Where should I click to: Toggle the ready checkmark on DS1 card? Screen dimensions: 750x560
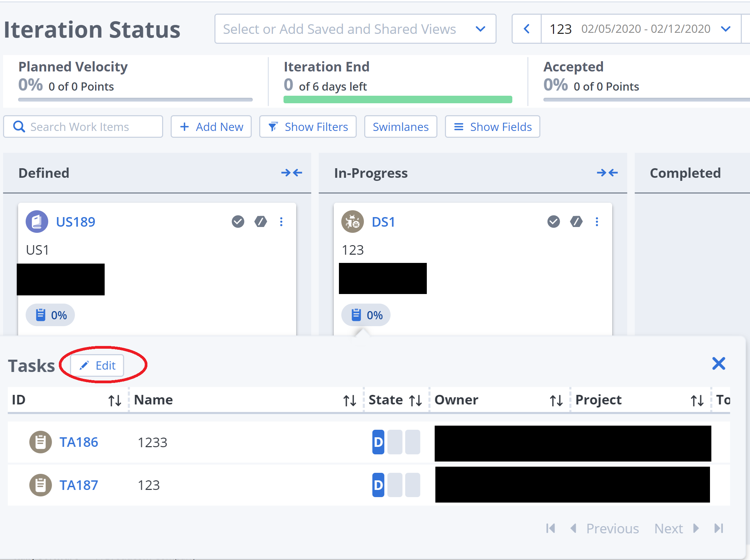(x=554, y=222)
